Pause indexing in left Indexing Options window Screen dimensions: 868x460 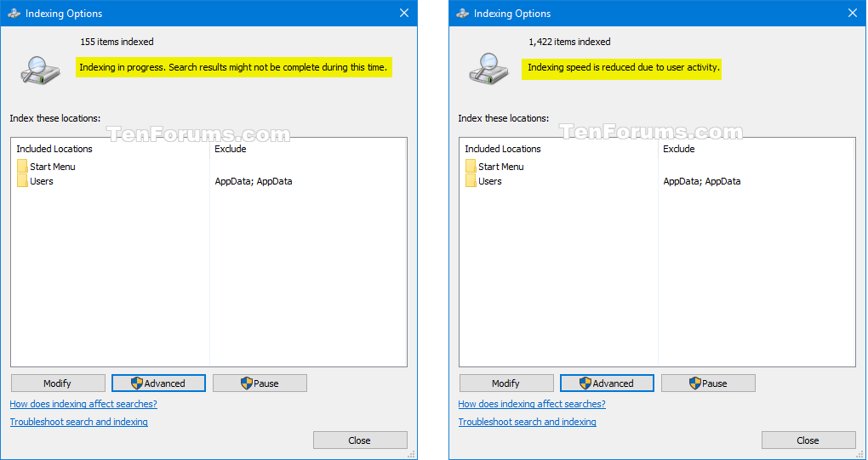click(260, 383)
